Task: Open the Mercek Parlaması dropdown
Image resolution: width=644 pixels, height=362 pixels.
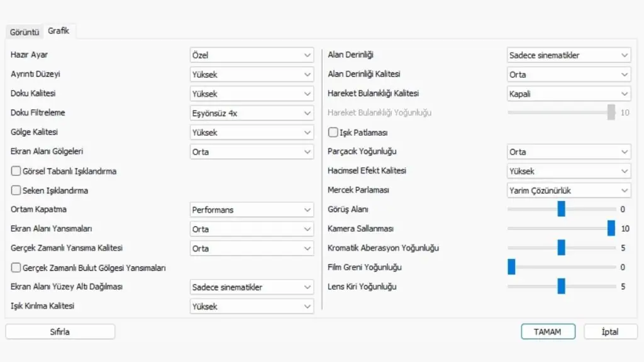Action: click(569, 190)
